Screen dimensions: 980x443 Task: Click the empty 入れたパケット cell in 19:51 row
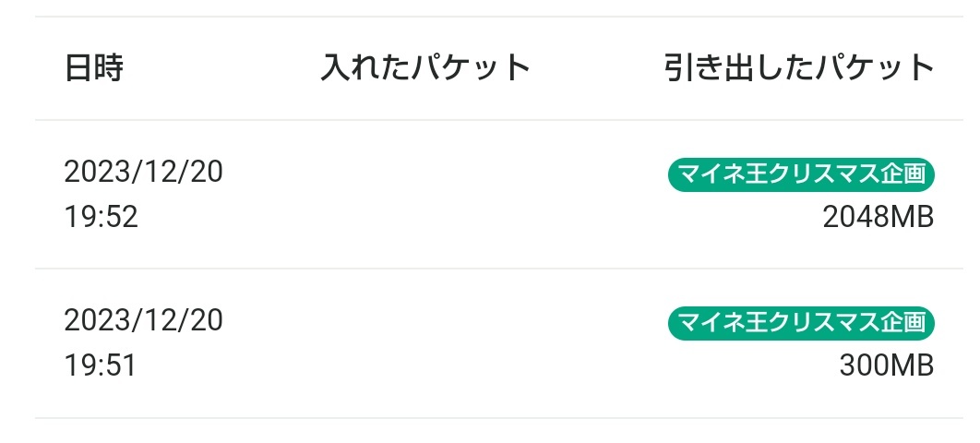coord(425,343)
